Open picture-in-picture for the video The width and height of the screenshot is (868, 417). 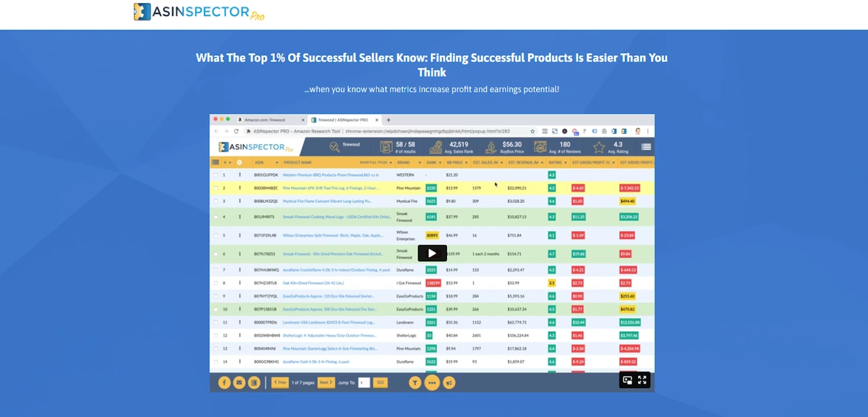[x=628, y=380]
